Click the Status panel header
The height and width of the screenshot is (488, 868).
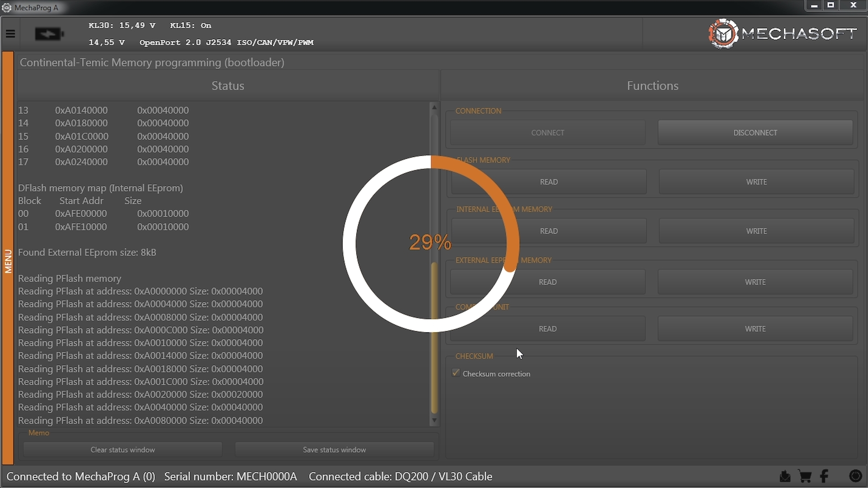tap(228, 86)
